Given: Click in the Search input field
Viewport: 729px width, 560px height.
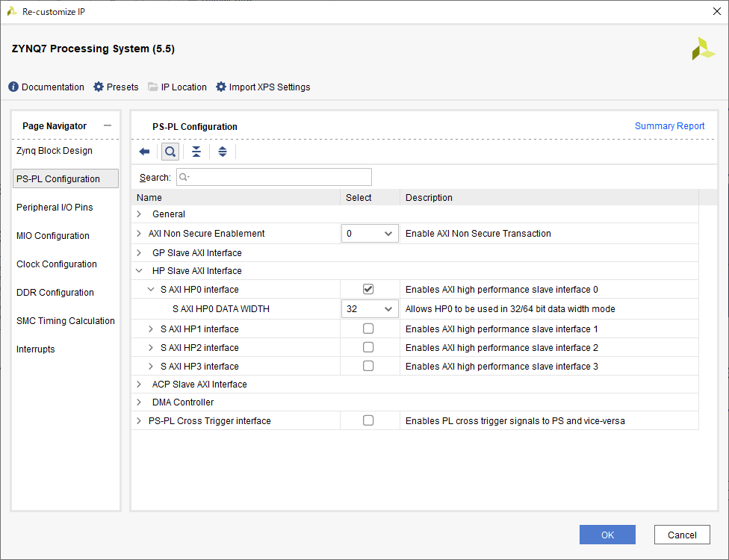Looking at the screenshot, I should [x=274, y=177].
